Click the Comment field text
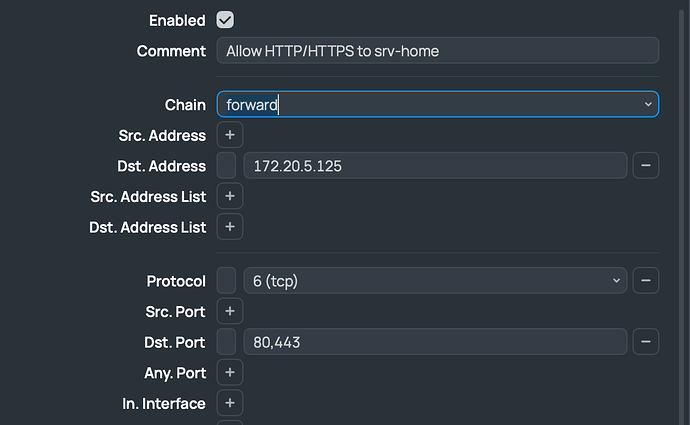 tap(437, 51)
